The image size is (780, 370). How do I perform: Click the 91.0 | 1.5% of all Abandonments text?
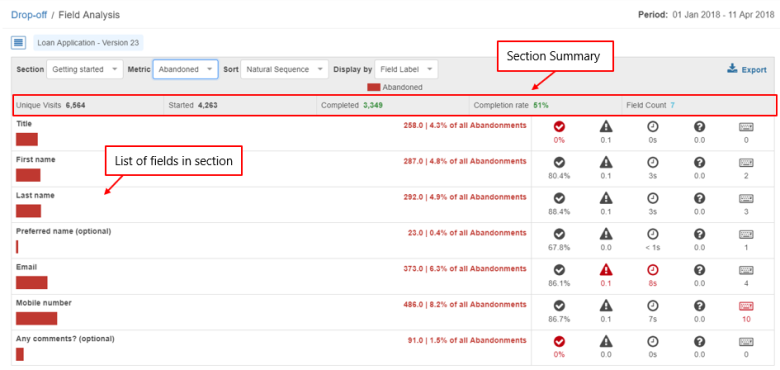click(467, 341)
